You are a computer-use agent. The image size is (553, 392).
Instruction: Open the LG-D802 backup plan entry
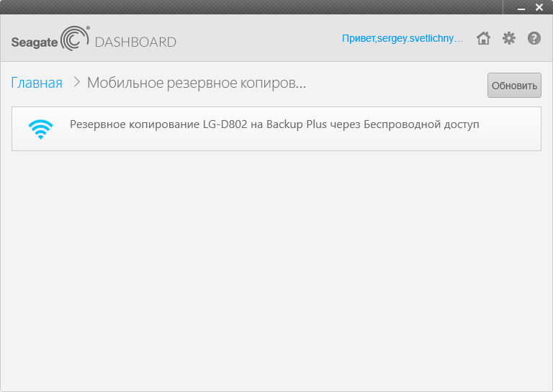pos(276,129)
